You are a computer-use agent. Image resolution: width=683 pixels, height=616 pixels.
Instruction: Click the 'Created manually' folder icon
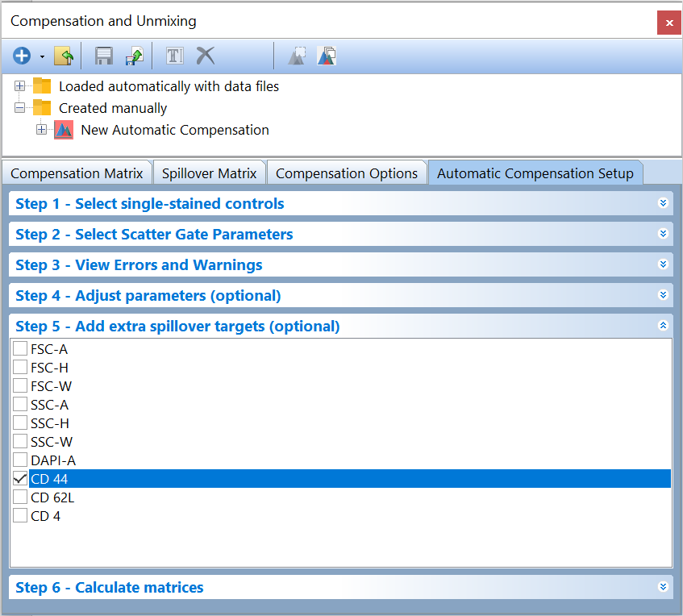42,107
